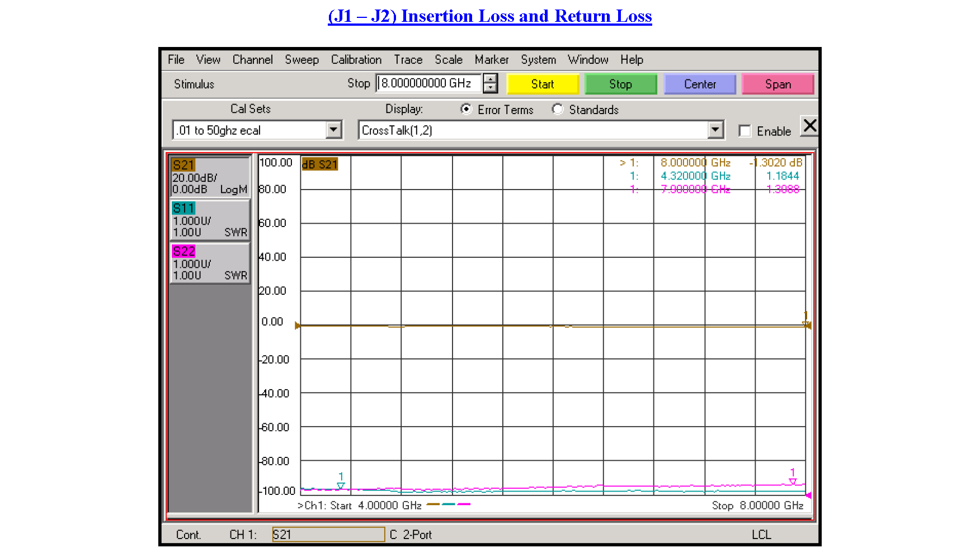Click the dB S21 trace label
980x557 pixels.
[320, 164]
